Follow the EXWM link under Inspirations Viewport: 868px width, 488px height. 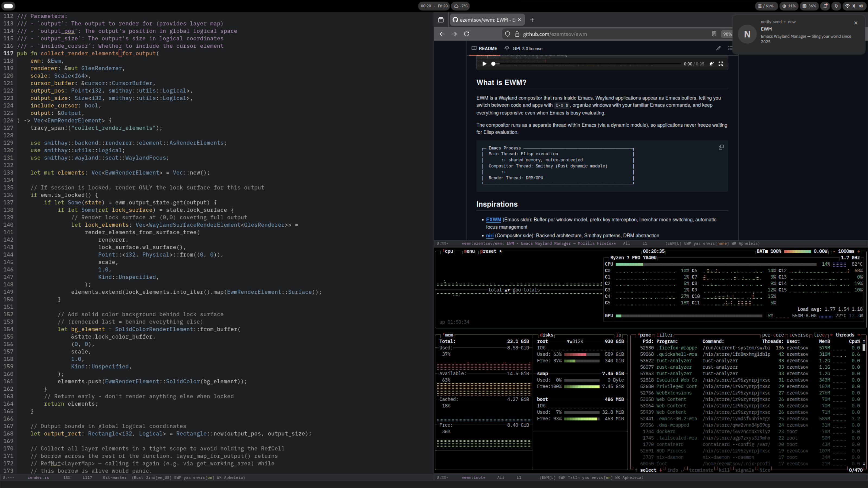pos(493,220)
